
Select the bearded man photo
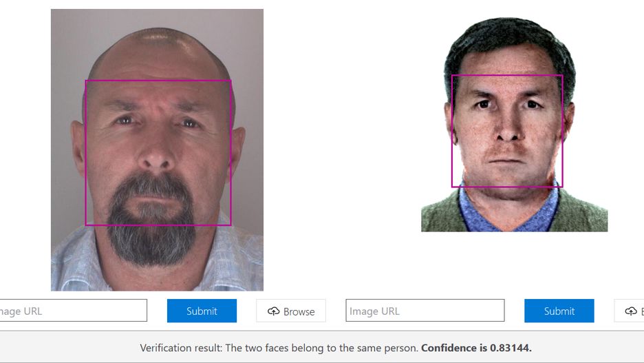[x=157, y=150]
